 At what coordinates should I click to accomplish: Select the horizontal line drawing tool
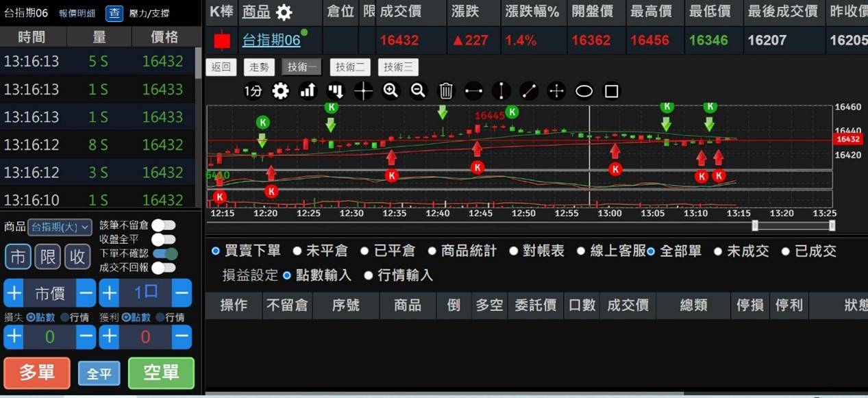(x=473, y=91)
